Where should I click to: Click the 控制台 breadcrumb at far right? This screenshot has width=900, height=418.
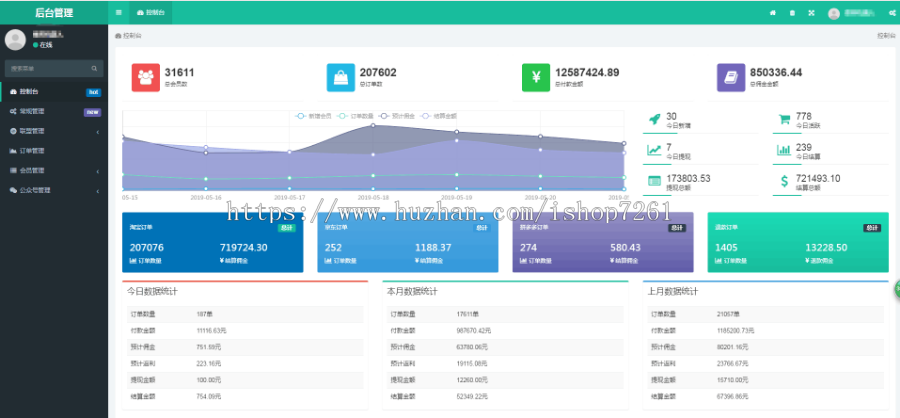(886, 36)
